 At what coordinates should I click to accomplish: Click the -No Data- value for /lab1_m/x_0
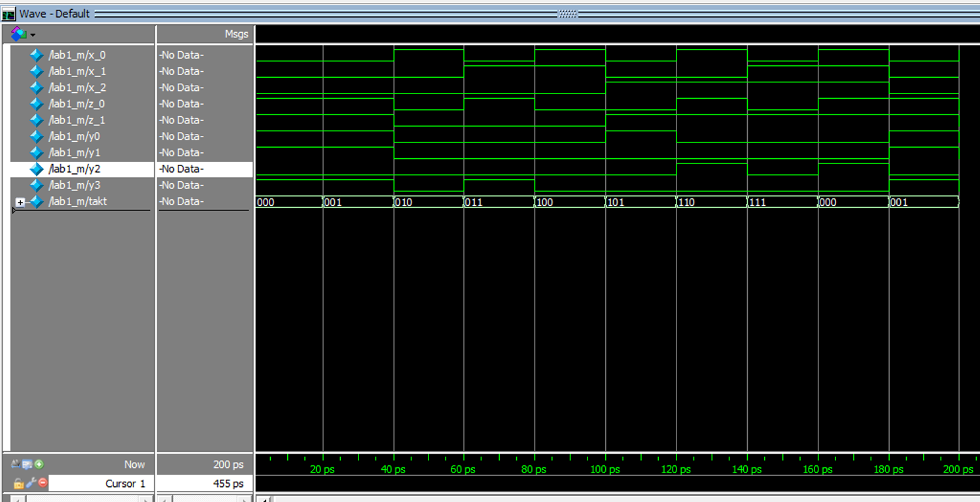tap(181, 56)
